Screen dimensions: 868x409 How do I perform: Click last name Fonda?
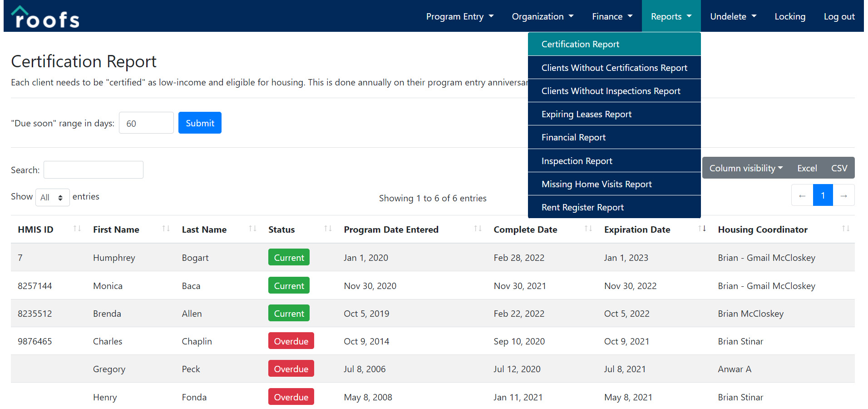194,397
